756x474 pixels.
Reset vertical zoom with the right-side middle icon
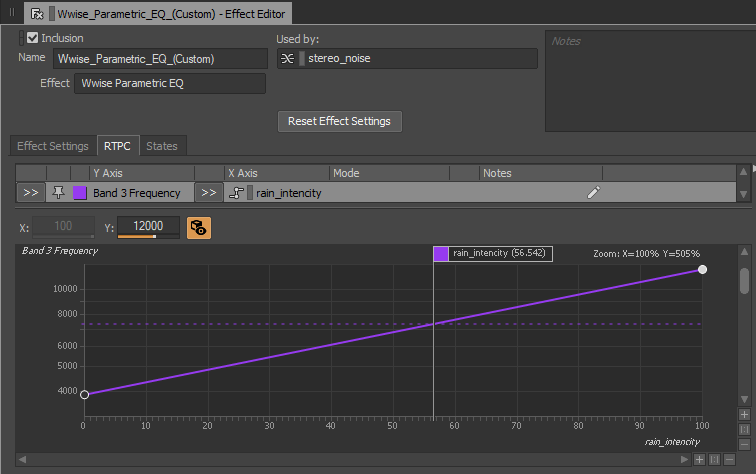[x=744, y=429]
